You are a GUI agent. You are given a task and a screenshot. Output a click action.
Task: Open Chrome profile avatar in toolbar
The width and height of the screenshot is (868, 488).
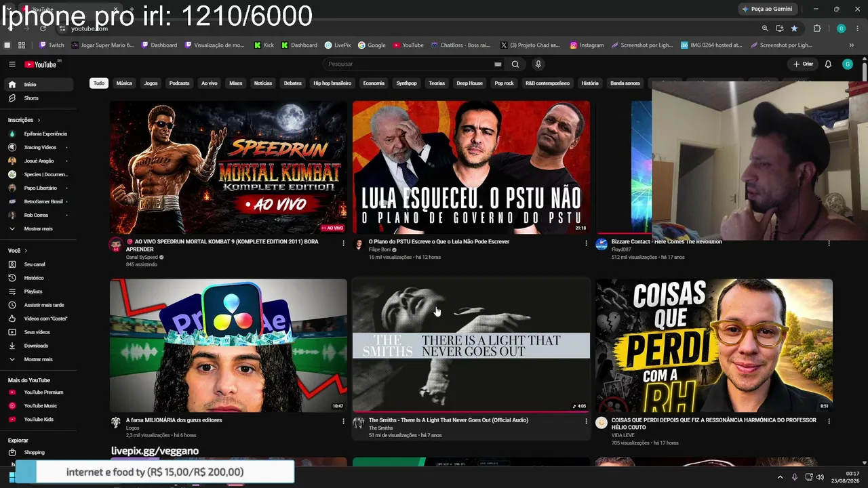[x=841, y=28]
